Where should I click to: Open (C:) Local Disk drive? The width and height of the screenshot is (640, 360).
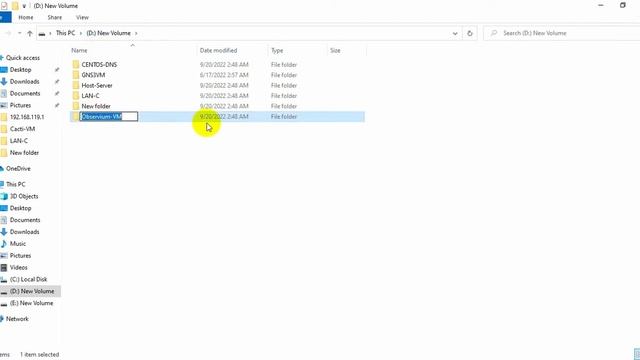(x=29, y=279)
